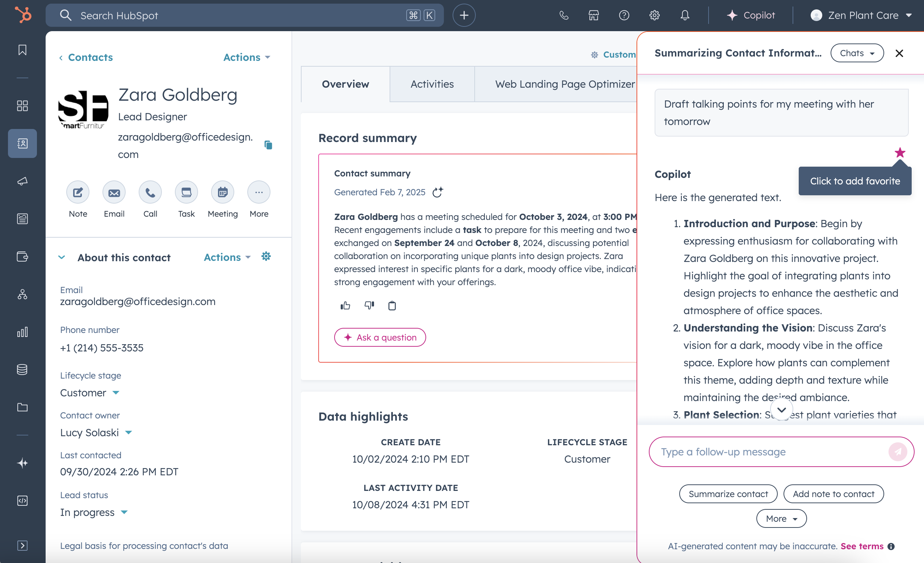Click the Summarize contact suggestion
Image resolution: width=924 pixels, height=563 pixels.
point(728,493)
